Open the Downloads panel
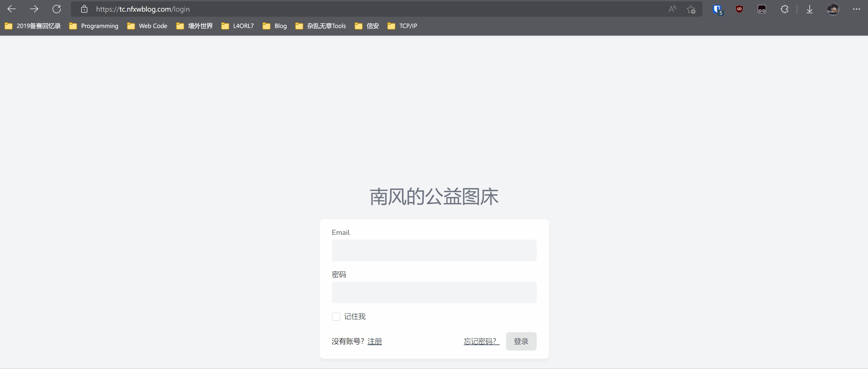The width and height of the screenshot is (868, 369). tap(809, 9)
